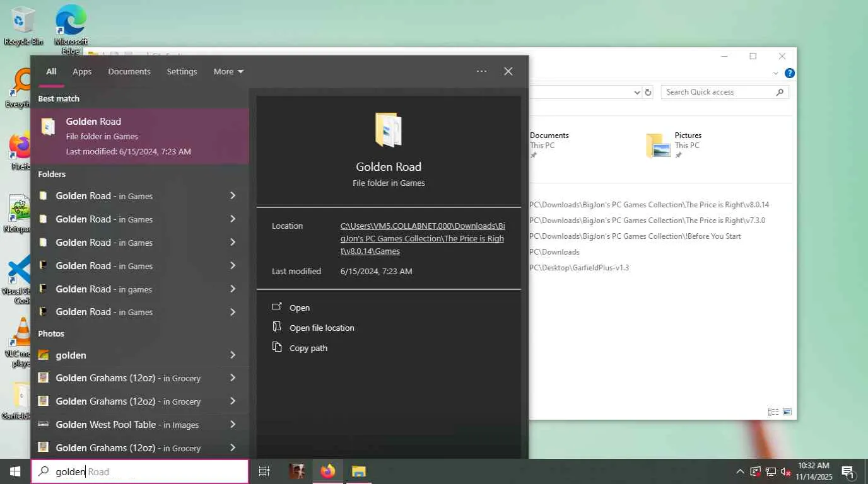Expand the 'golden' photo result chevron
The image size is (868, 484).
[233, 355]
